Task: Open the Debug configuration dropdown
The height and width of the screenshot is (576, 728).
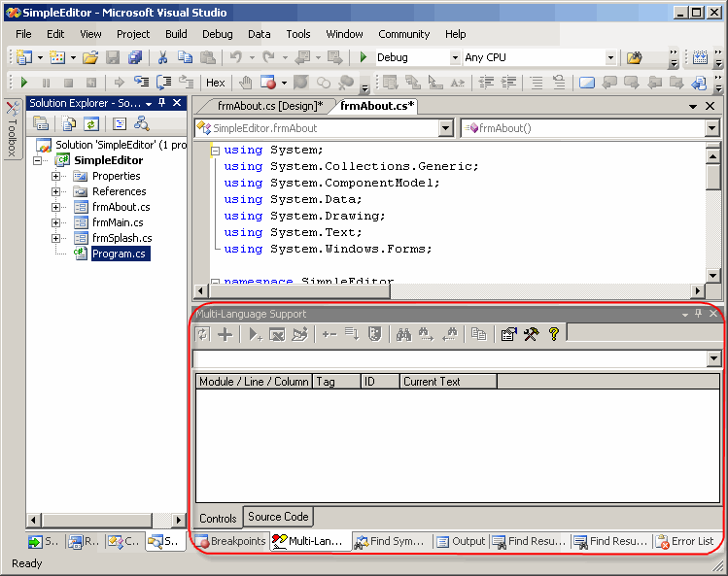Action: pos(455,58)
